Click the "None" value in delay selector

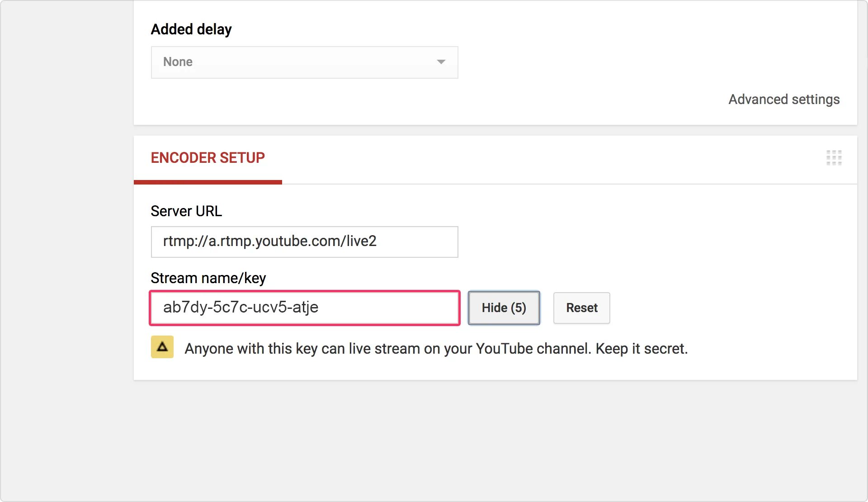[178, 62]
